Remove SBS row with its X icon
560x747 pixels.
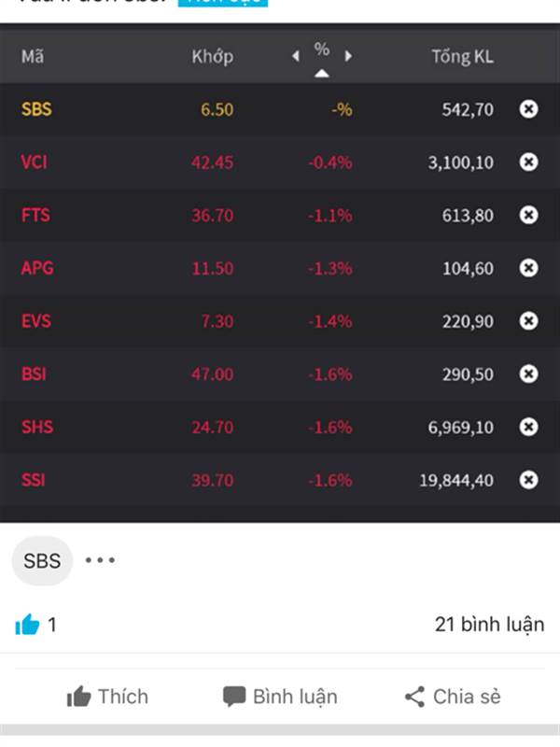tap(528, 109)
